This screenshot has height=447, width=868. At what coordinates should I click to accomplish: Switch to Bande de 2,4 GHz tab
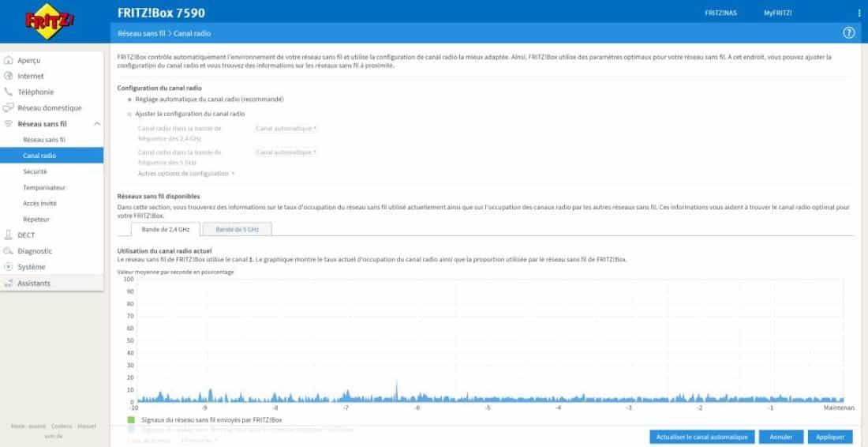tap(166, 229)
